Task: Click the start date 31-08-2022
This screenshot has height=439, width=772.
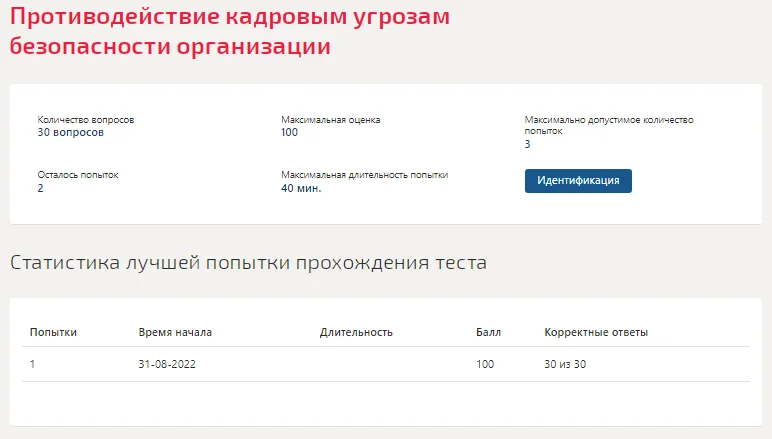Action: [167, 364]
